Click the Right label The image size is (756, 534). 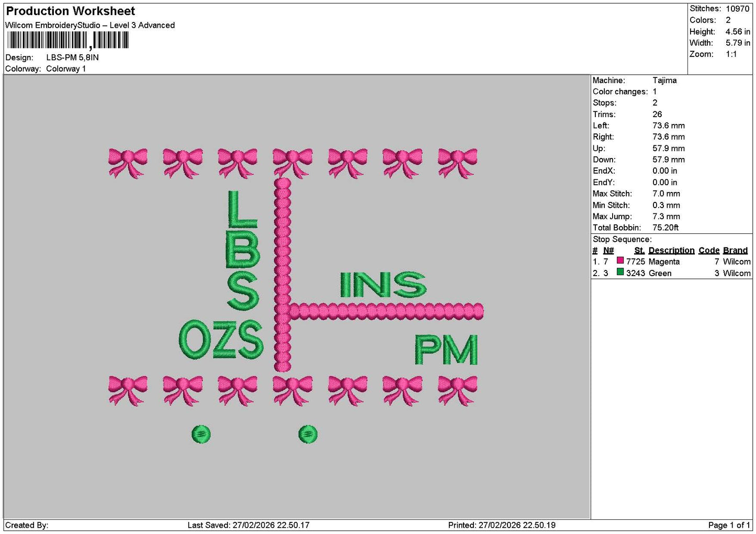[x=603, y=137]
